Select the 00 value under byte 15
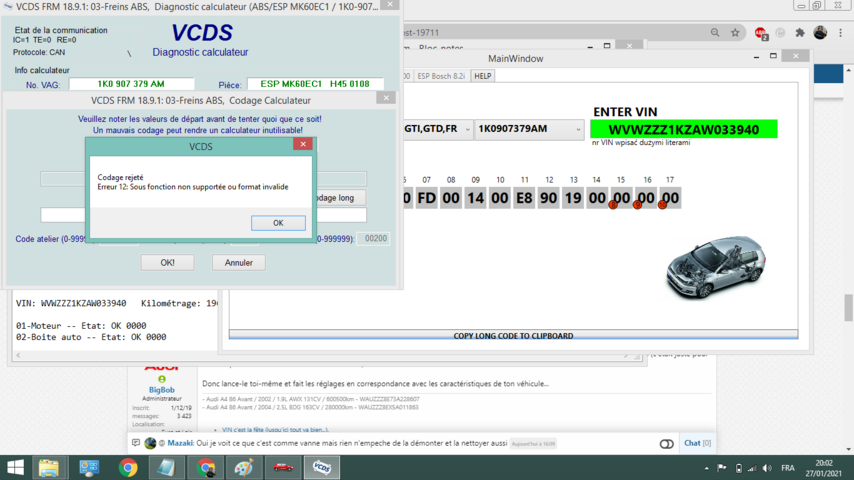854x480 pixels. (621, 198)
